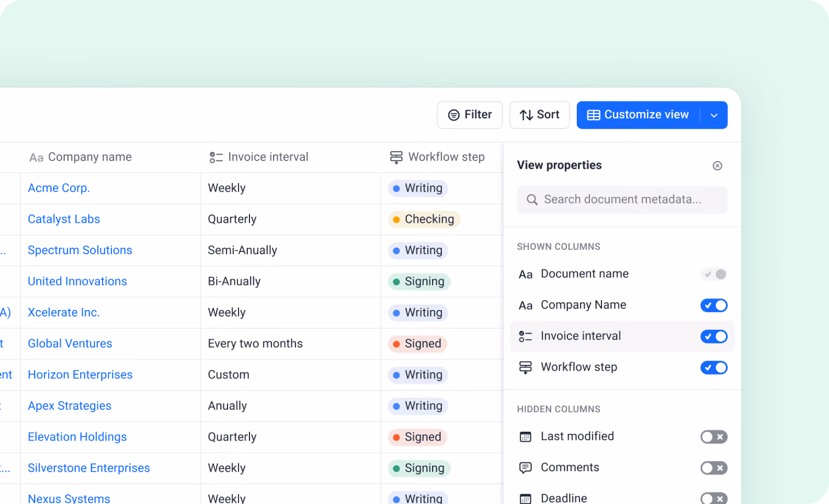Click Elevation Holdings Signed status badge
The image size is (829, 504).
coord(417,437)
